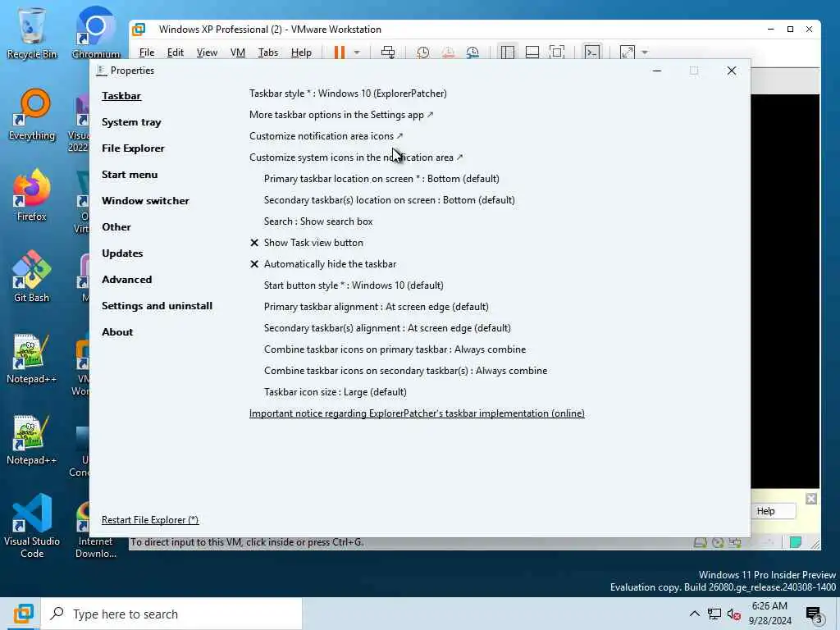
Task: Toggle the thumbnail bar icon in VMware
Action: (532, 52)
